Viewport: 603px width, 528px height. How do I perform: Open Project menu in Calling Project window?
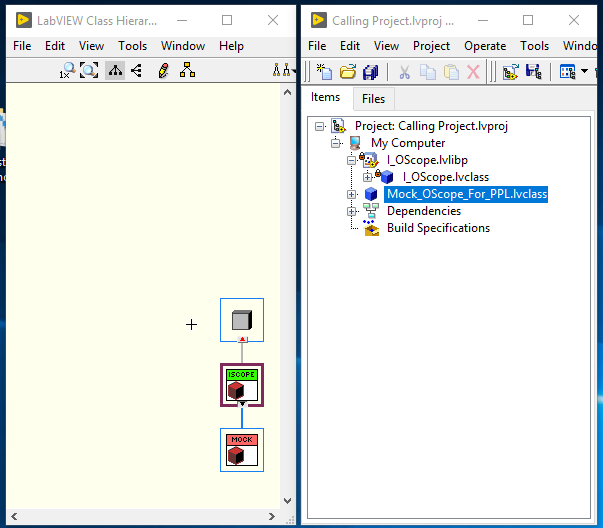click(431, 46)
